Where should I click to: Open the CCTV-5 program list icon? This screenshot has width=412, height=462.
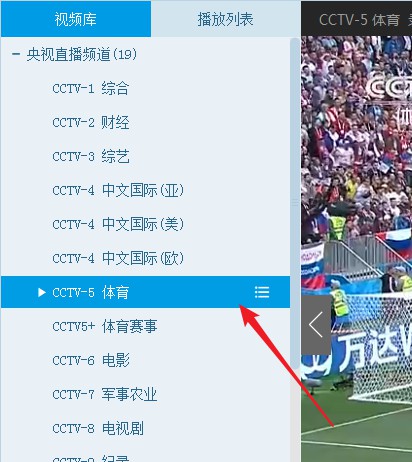click(x=262, y=292)
